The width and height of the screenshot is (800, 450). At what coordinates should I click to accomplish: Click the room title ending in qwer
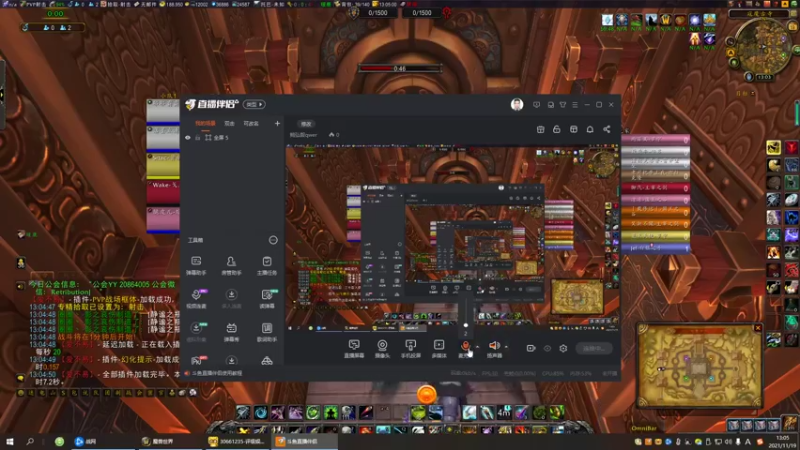tap(304, 135)
